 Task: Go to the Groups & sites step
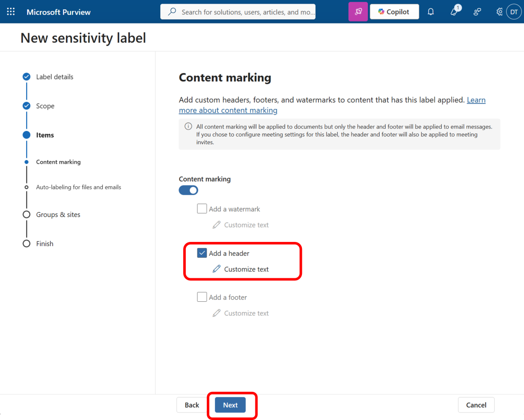click(58, 214)
